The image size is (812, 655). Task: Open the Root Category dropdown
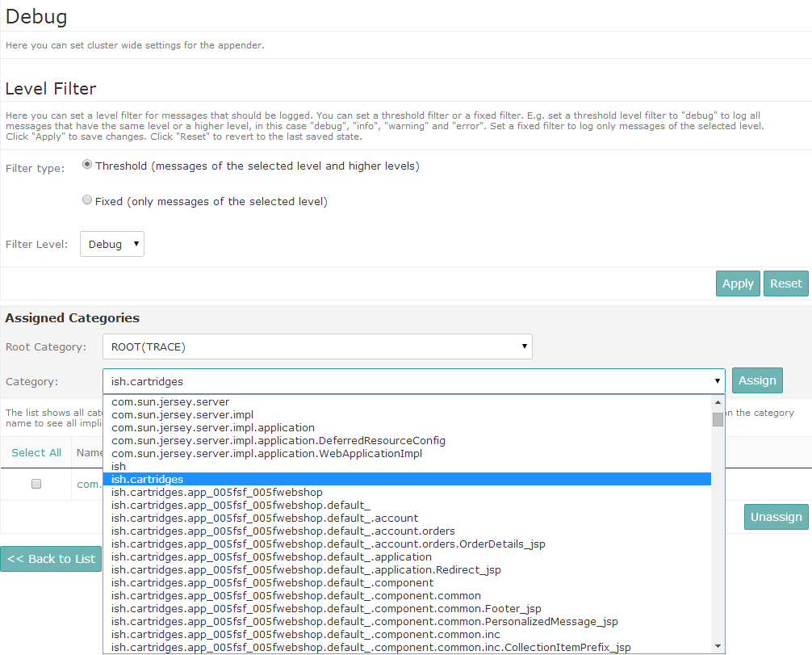pos(316,346)
